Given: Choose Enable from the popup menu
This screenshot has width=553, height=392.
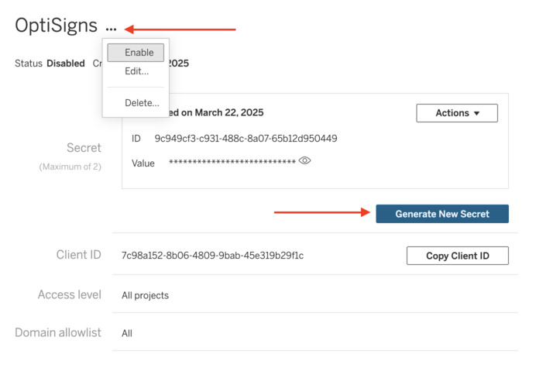Looking at the screenshot, I should (136, 53).
